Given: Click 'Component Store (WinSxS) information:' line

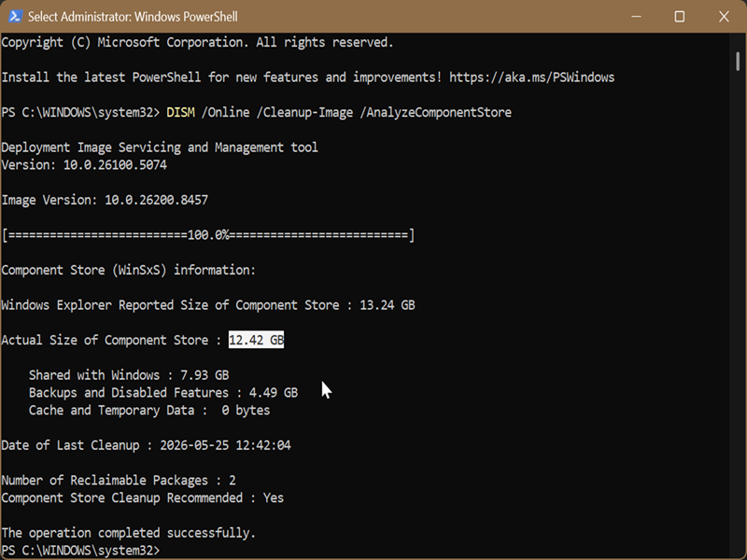Looking at the screenshot, I should tap(129, 270).
